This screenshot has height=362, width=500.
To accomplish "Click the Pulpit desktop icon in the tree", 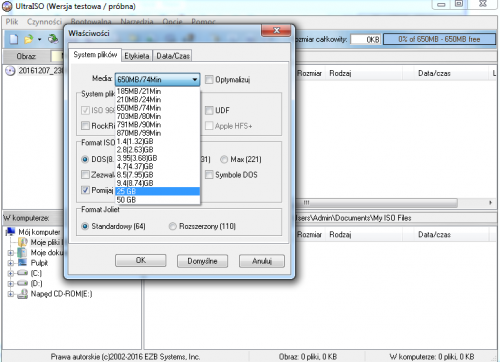I will pos(23,263).
